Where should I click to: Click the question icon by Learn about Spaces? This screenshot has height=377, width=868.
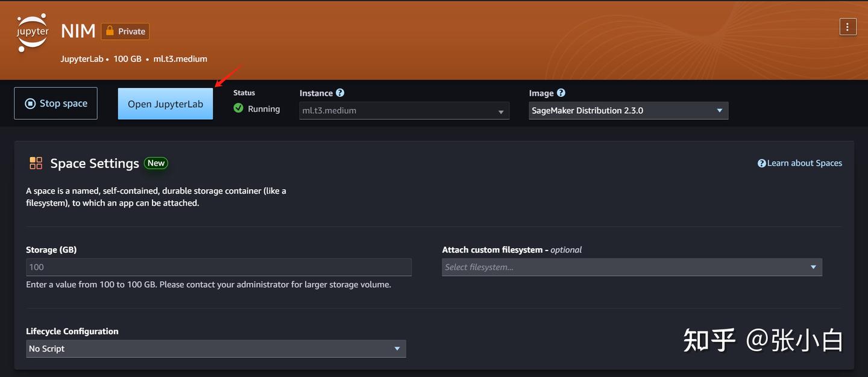click(x=762, y=163)
